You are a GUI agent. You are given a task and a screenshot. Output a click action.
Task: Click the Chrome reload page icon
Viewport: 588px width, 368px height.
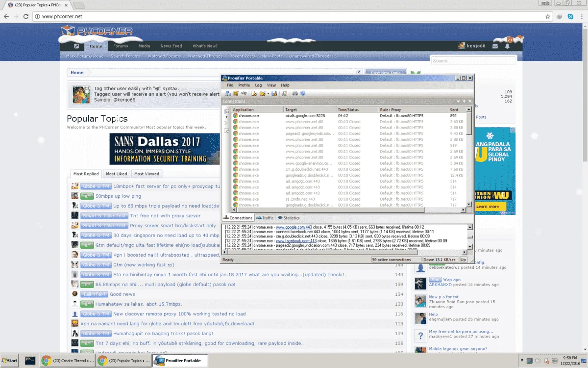tap(26, 16)
